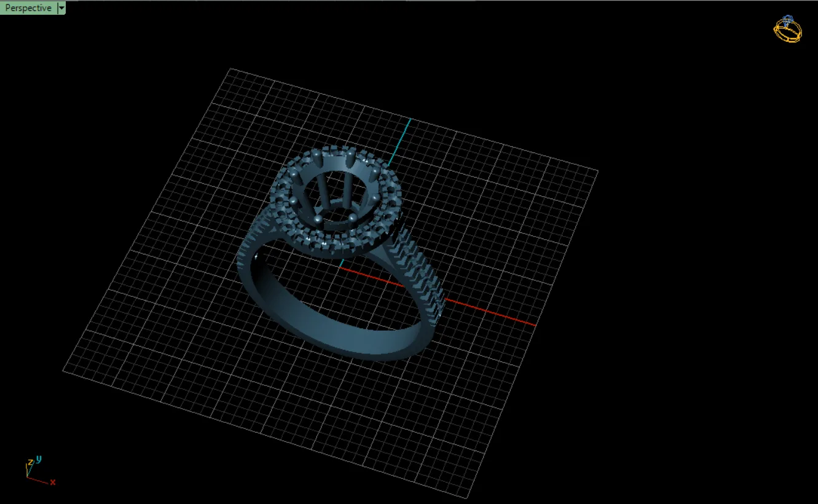The image size is (818, 504).
Task: Select the 3D ring model in the viewport
Action: [x=340, y=252]
